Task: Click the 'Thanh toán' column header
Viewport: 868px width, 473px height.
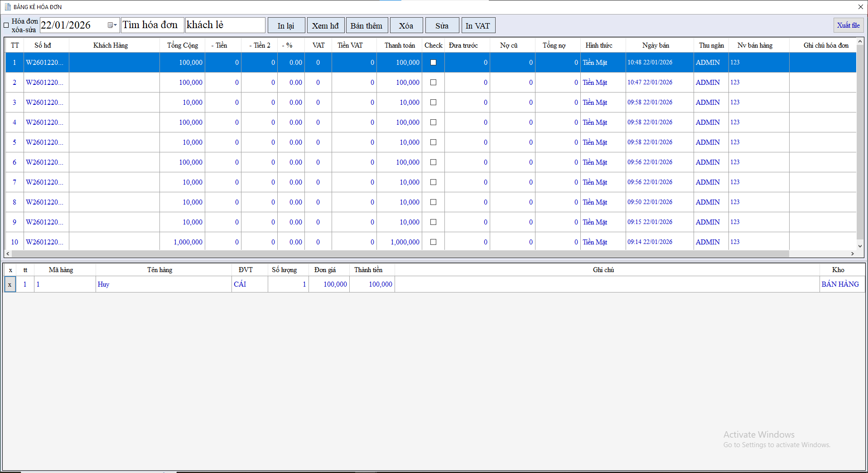Action: (400, 45)
